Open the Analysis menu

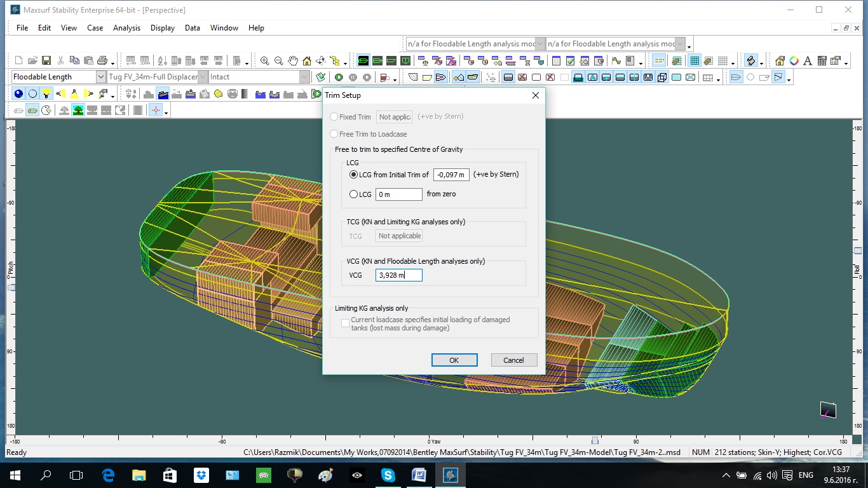pos(126,28)
